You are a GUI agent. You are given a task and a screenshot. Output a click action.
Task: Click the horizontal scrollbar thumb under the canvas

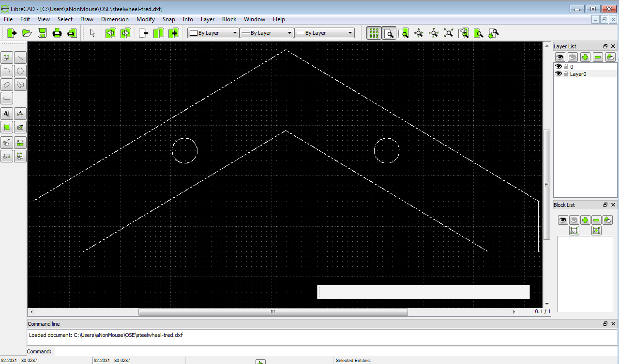(273, 312)
